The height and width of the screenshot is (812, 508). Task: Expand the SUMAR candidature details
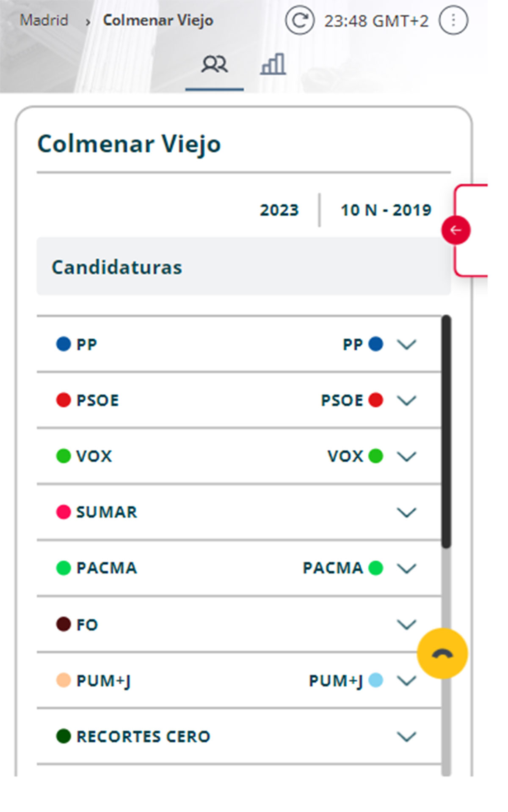click(406, 512)
